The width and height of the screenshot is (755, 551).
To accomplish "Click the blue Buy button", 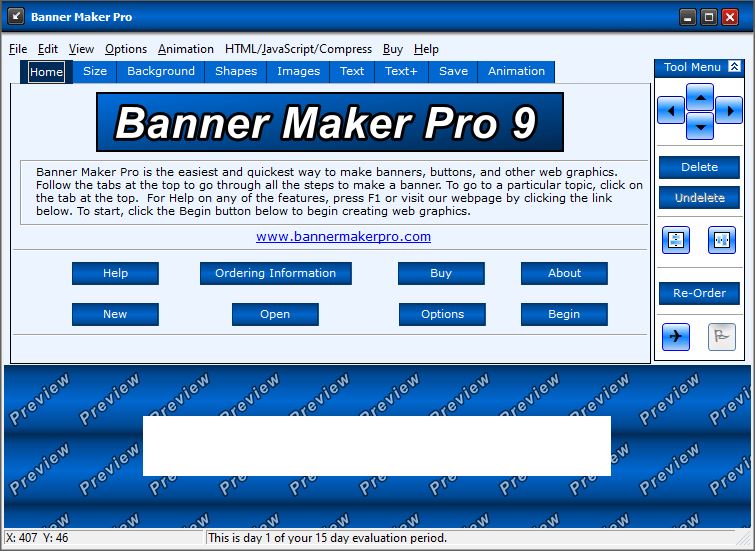I will pos(441,273).
